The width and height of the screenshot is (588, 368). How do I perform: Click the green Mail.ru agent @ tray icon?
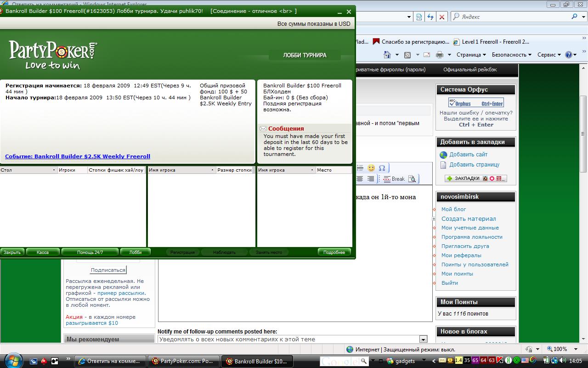coord(517,361)
